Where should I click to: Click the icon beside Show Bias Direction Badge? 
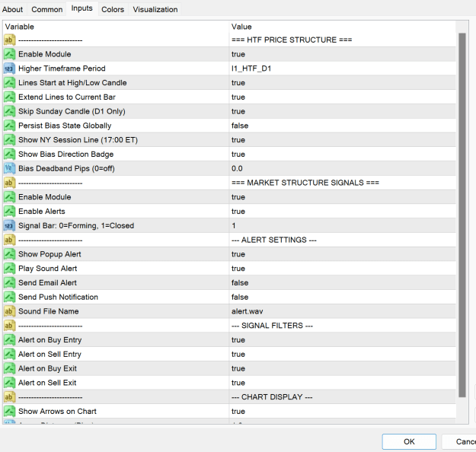pos(9,154)
